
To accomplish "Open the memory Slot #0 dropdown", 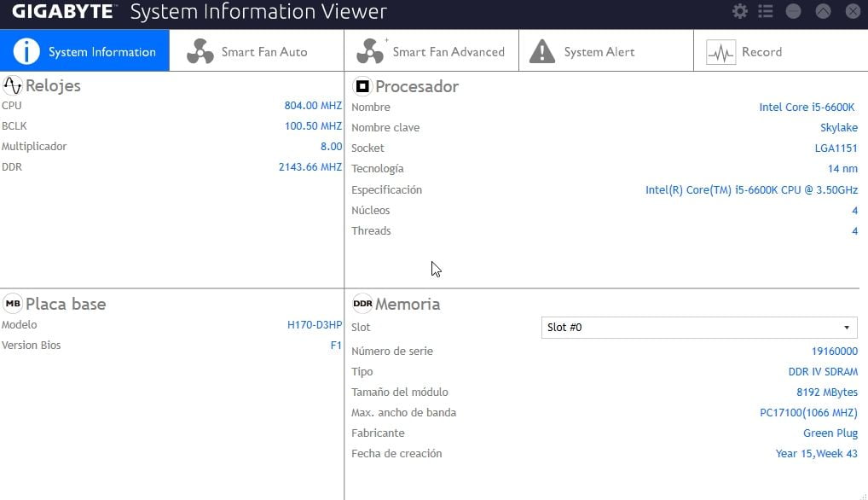I will point(699,328).
